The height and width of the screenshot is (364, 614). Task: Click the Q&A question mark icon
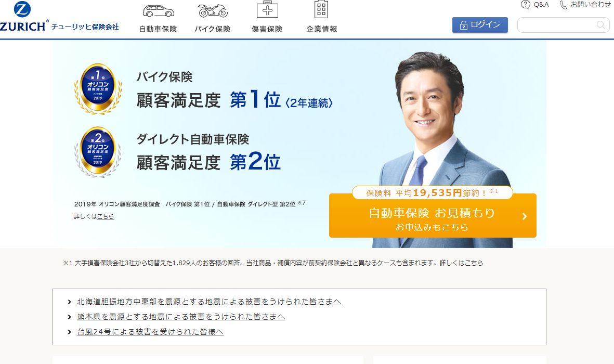526,5
